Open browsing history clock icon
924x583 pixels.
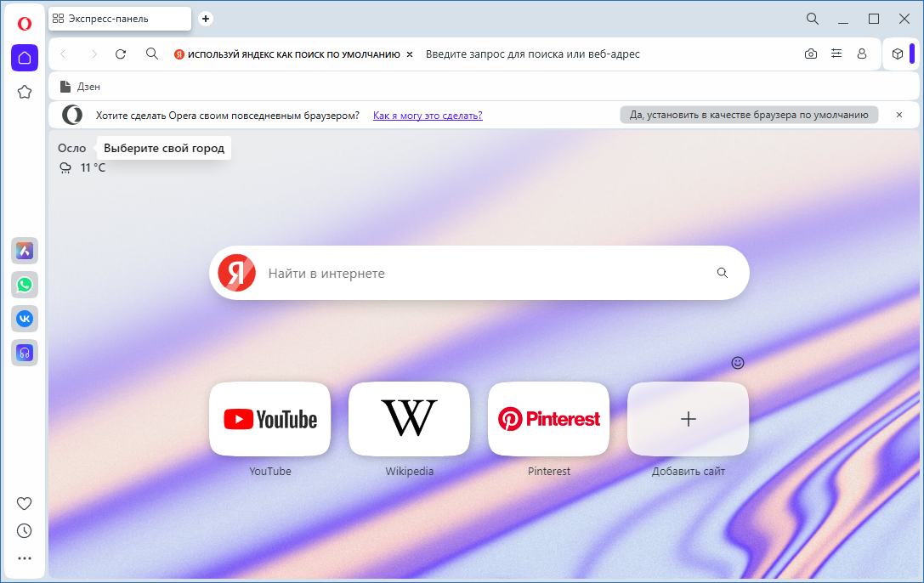pyautogui.click(x=24, y=530)
